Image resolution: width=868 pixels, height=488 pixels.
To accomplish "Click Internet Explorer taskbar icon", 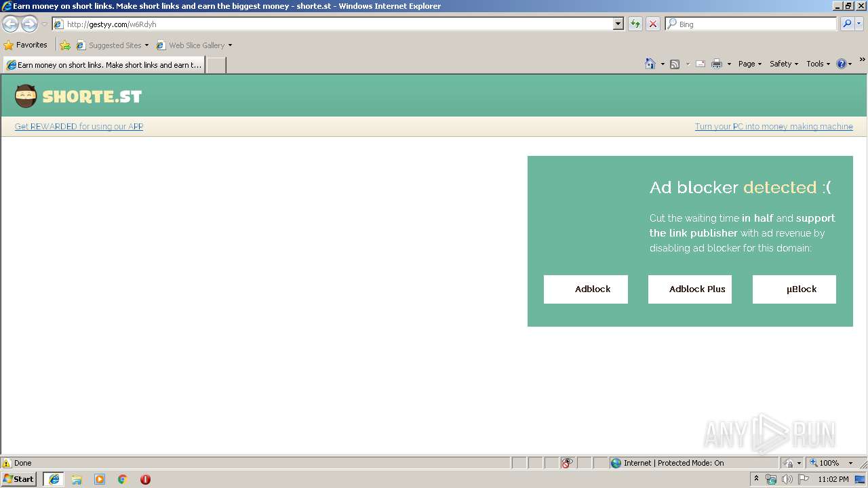I will click(x=54, y=479).
